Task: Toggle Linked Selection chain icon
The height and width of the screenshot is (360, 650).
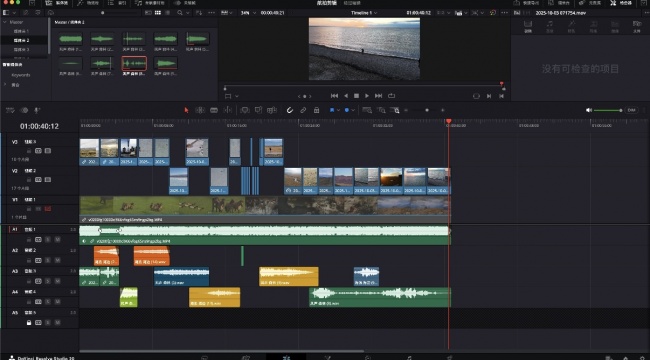Action: click(x=303, y=110)
